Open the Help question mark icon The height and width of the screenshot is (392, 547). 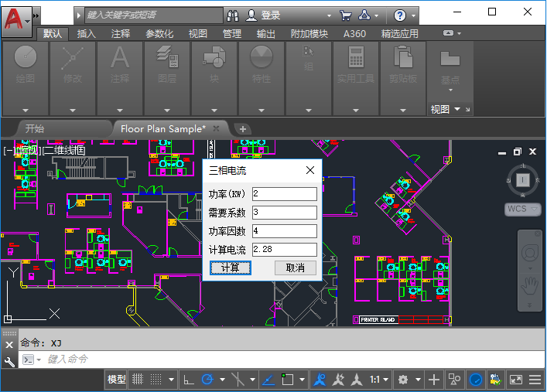point(400,15)
